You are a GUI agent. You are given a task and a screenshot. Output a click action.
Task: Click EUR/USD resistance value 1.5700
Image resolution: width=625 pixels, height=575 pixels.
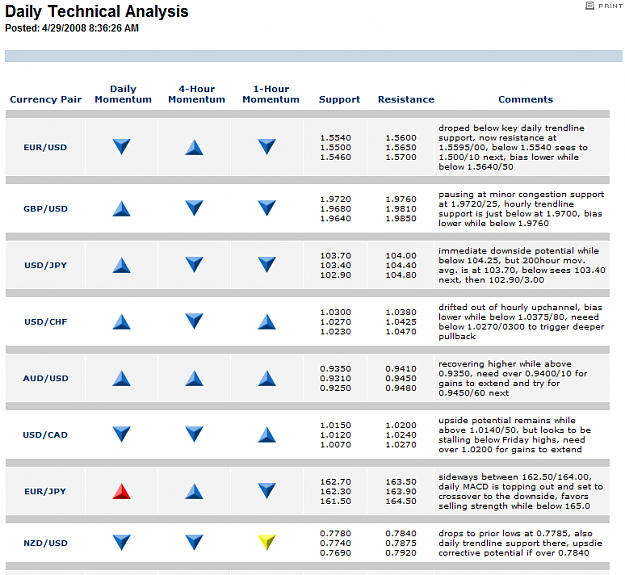click(401, 157)
